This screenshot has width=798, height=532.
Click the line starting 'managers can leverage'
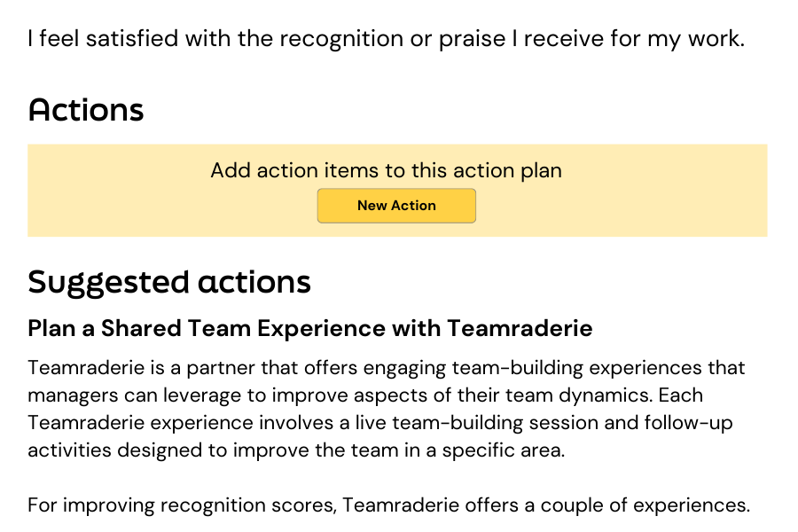point(364,395)
